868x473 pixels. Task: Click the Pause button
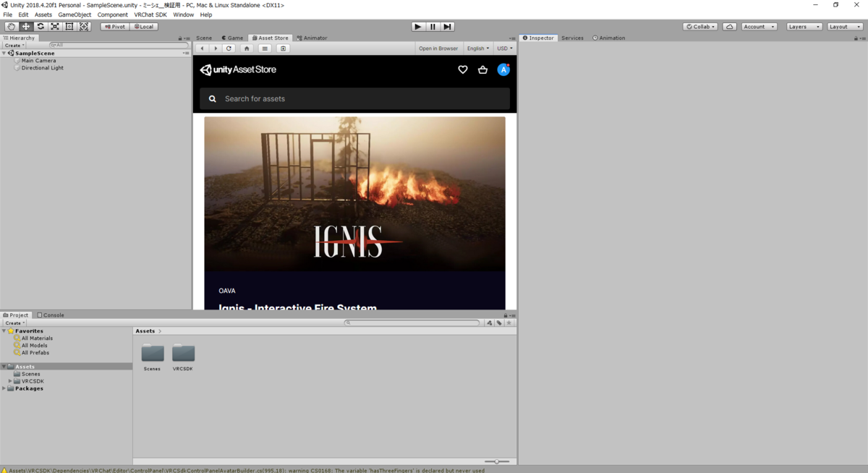coord(433,27)
